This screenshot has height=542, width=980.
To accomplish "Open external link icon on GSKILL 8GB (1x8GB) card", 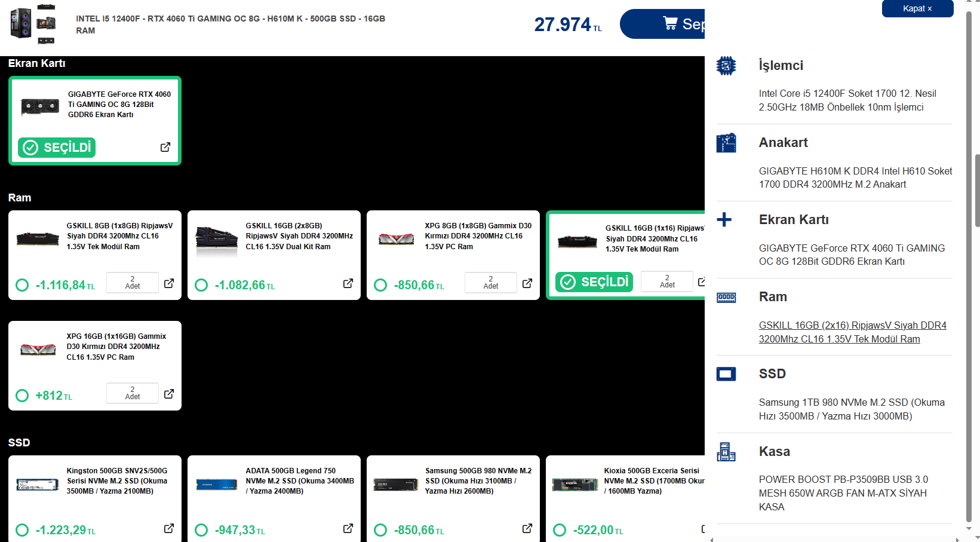I will click(169, 283).
